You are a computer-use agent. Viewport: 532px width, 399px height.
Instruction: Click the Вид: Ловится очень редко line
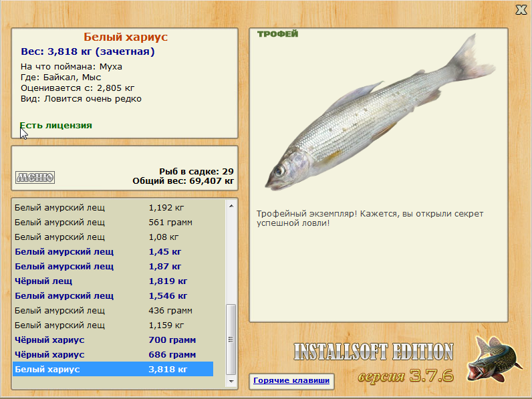coord(81,99)
